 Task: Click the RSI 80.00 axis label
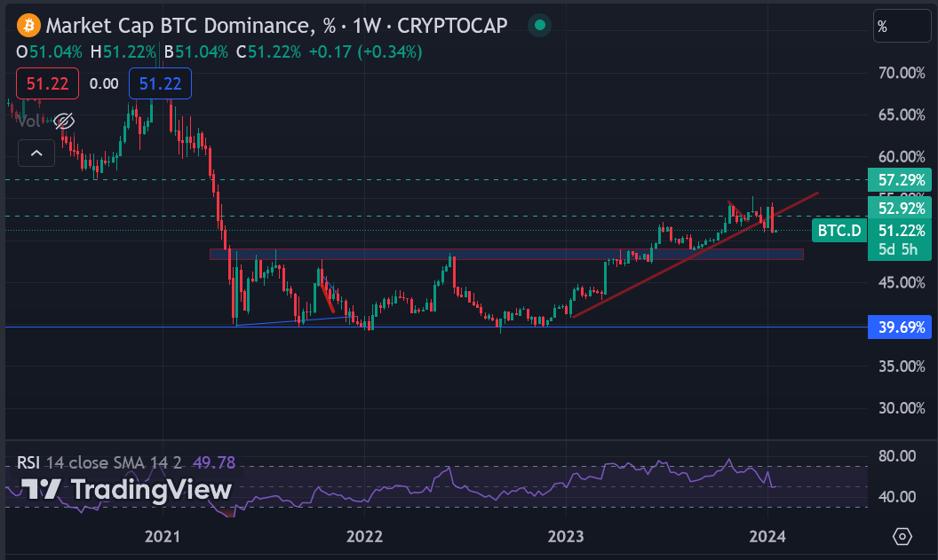897,456
